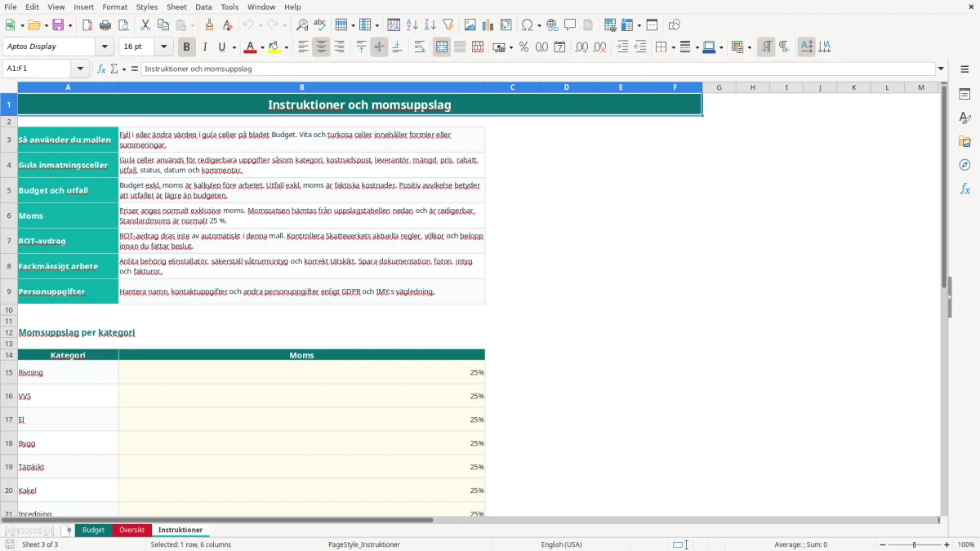Click the Spelling check icon
Viewport: 980px width, 551px height.
click(x=319, y=25)
